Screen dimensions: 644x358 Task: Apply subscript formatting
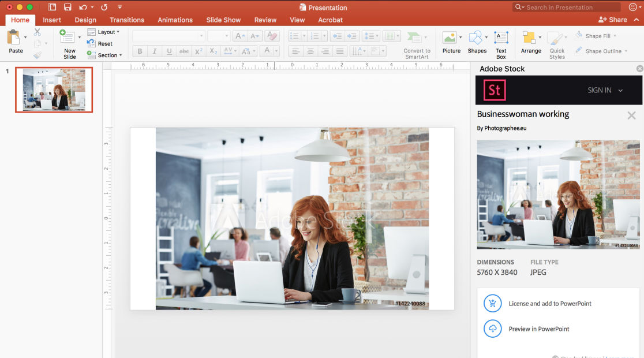pos(213,51)
